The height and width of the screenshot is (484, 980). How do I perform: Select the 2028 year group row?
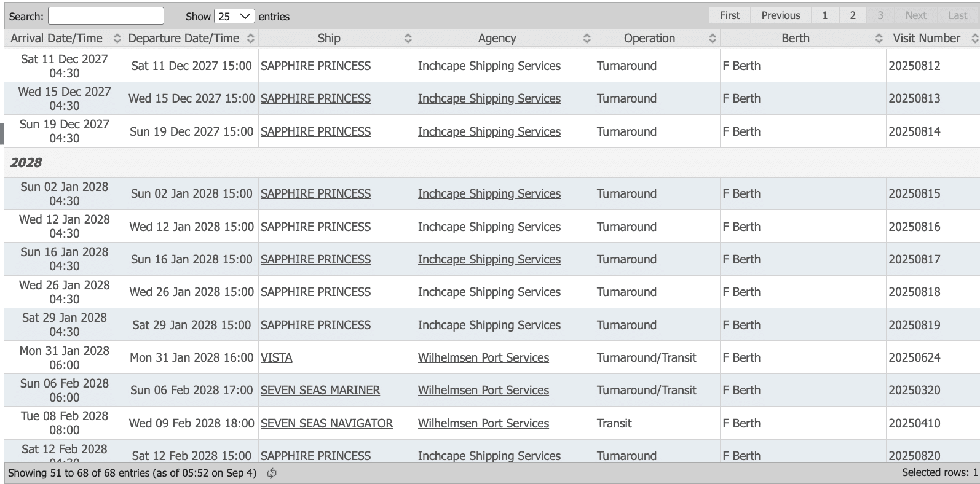492,163
